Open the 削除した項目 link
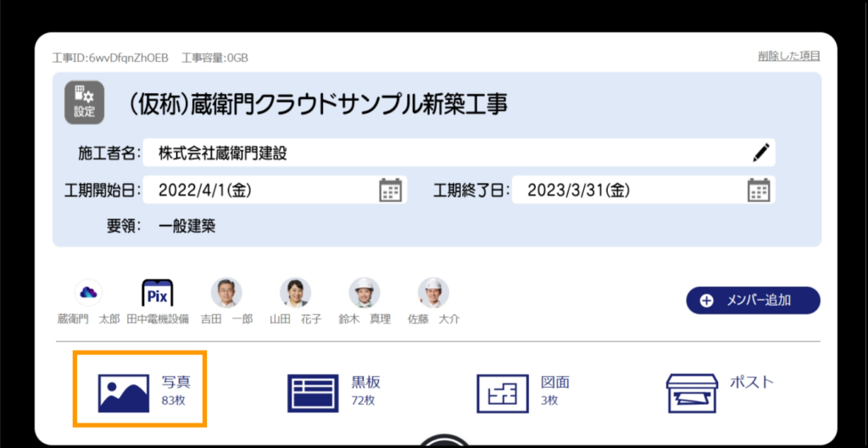This screenshot has height=448, width=868. (788, 56)
